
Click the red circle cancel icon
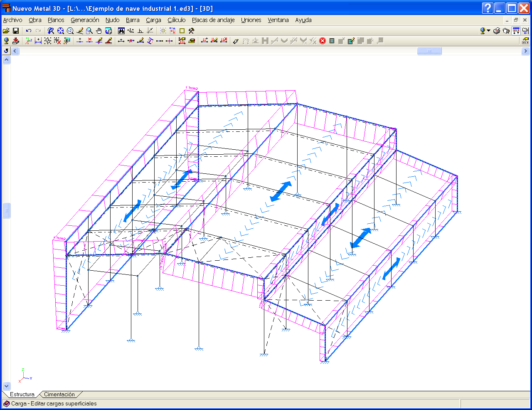tap(323, 41)
